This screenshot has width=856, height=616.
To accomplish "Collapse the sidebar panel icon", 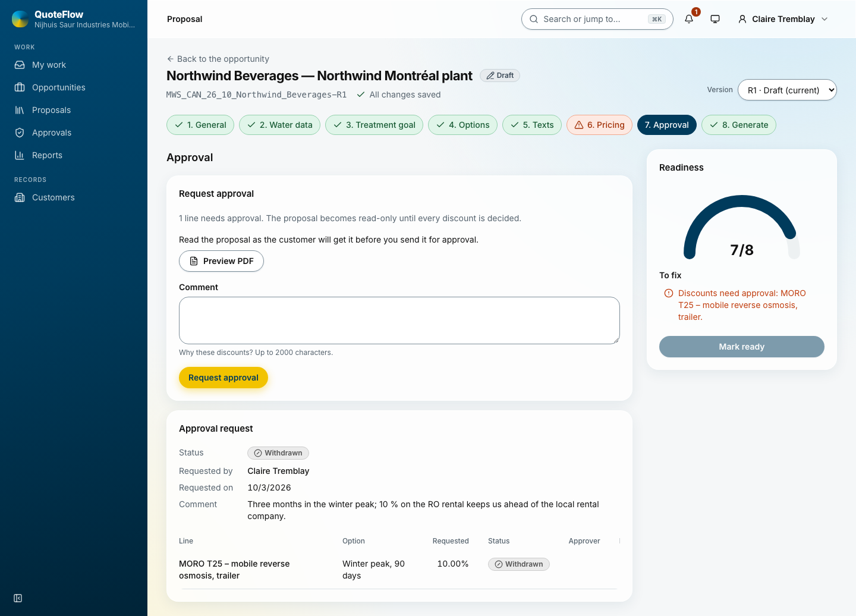I will tap(18, 598).
